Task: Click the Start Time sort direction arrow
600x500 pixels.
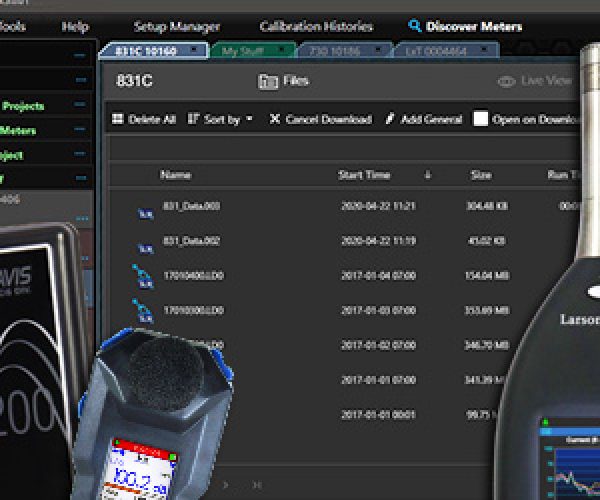Action: pyautogui.click(x=428, y=175)
